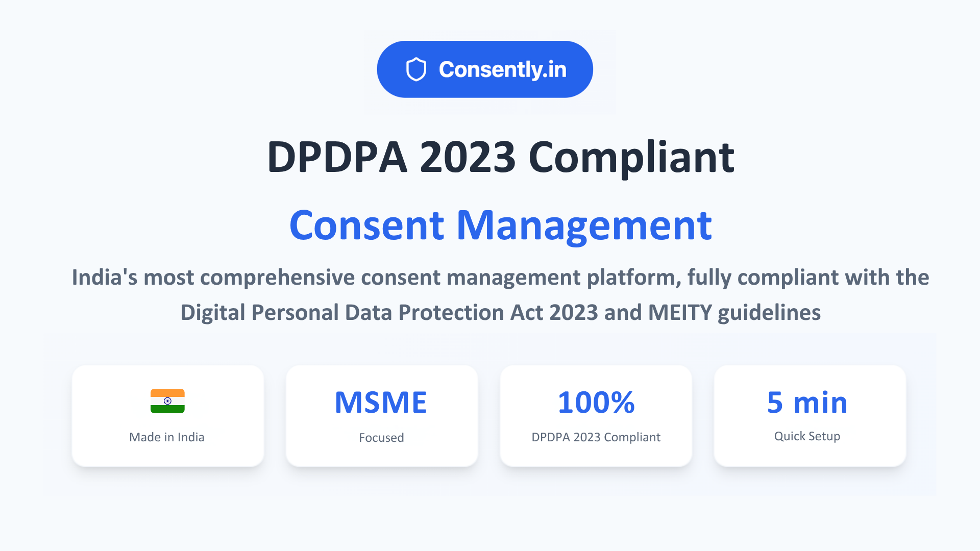The width and height of the screenshot is (980, 551).
Task: Click the "DPDPA 2023 Compliant" main heading
Action: pyautogui.click(x=500, y=157)
